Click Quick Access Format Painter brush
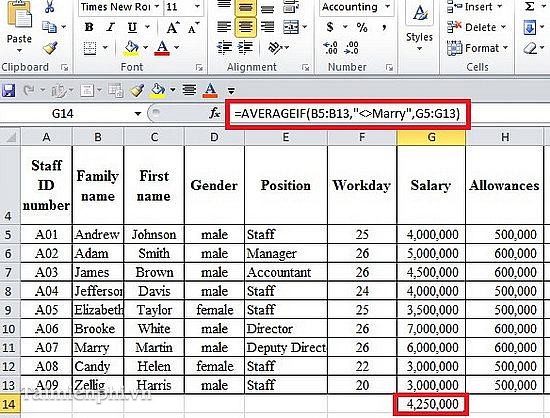Screen dimensions: 550x418 [137, 90]
